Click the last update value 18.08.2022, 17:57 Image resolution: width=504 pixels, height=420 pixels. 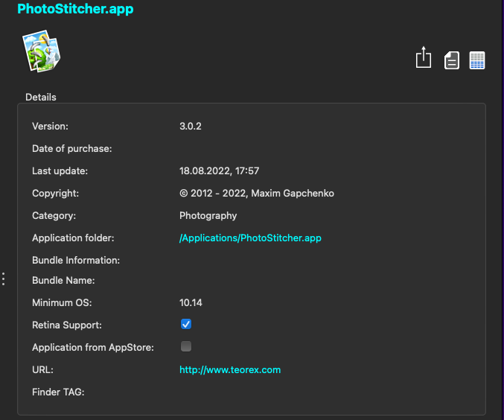(219, 171)
